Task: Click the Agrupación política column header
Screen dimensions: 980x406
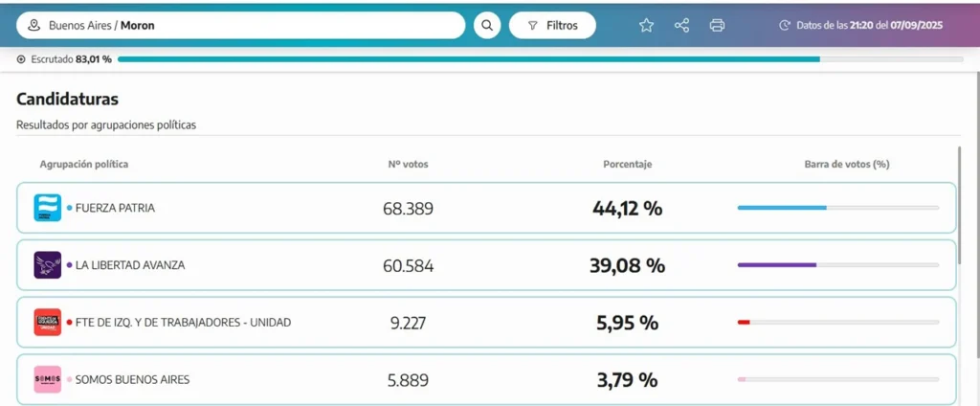Action: point(84,165)
